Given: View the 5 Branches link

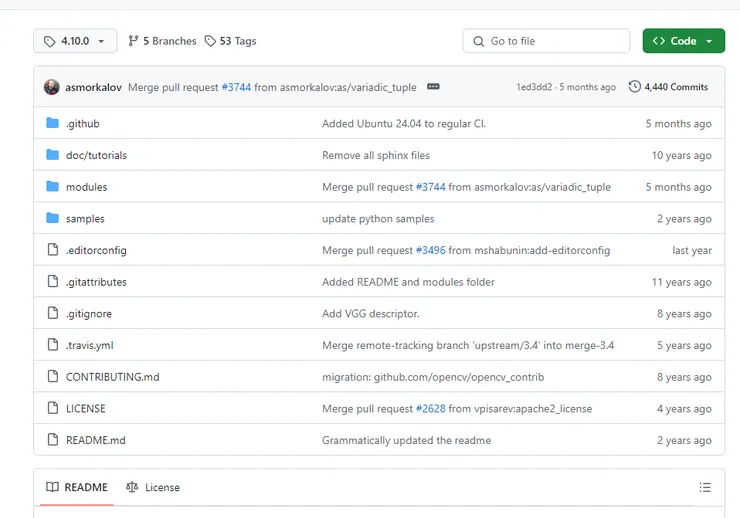Looking at the screenshot, I should (x=162, y=41).
